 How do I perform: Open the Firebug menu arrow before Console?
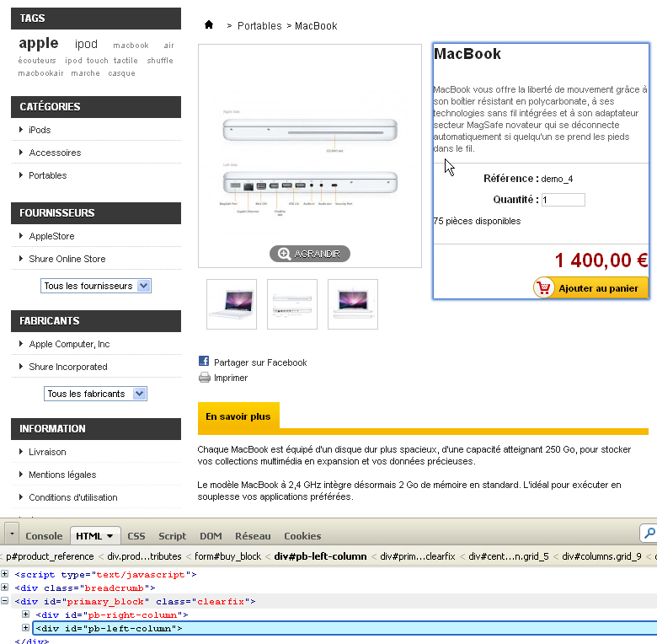(12, 534)
